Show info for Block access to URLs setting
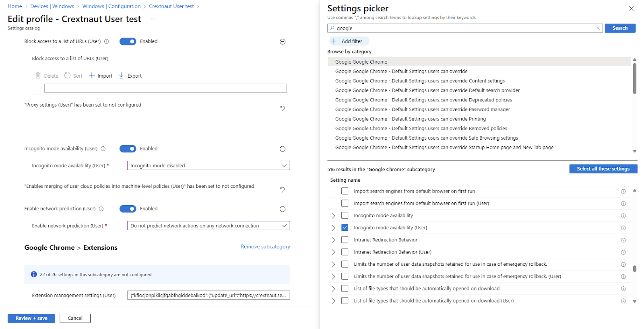 [x=107, y=41]
